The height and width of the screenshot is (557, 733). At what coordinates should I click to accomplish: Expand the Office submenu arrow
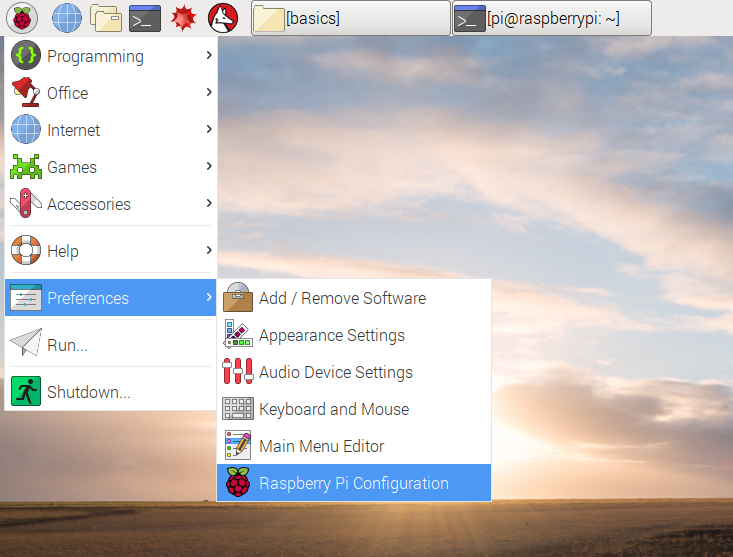coord(209,92)
